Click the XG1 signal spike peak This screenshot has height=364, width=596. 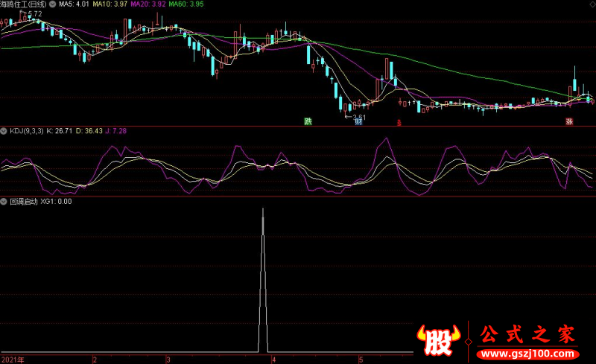coord(263,209)
